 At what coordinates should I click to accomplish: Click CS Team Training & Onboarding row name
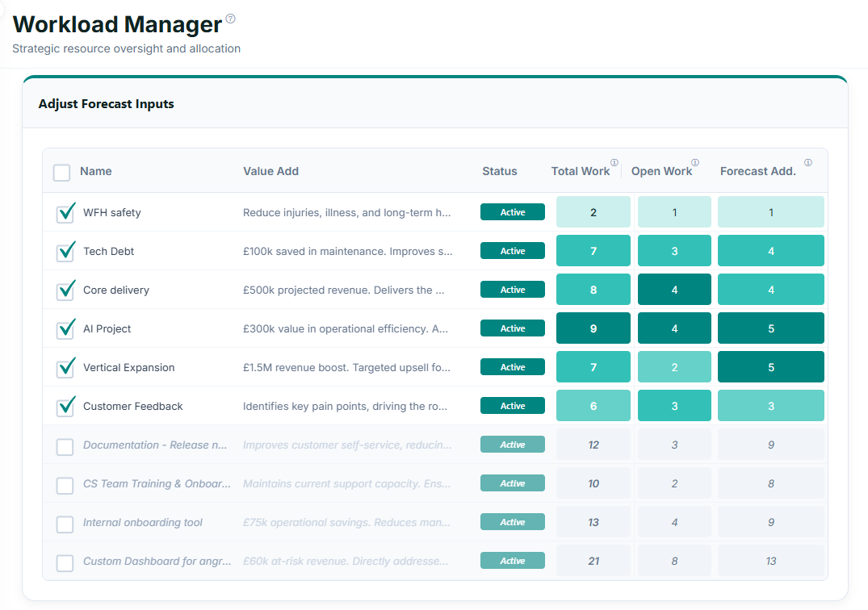pos(157,484)
